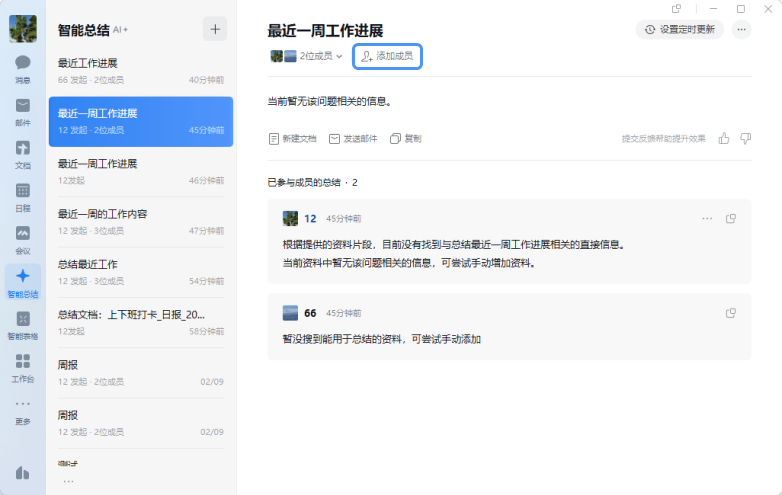The width and height of the screenshot is (782, 495).
Task: Open the Calendar (日程) sidebar icon
Action: tap(22, 197)
